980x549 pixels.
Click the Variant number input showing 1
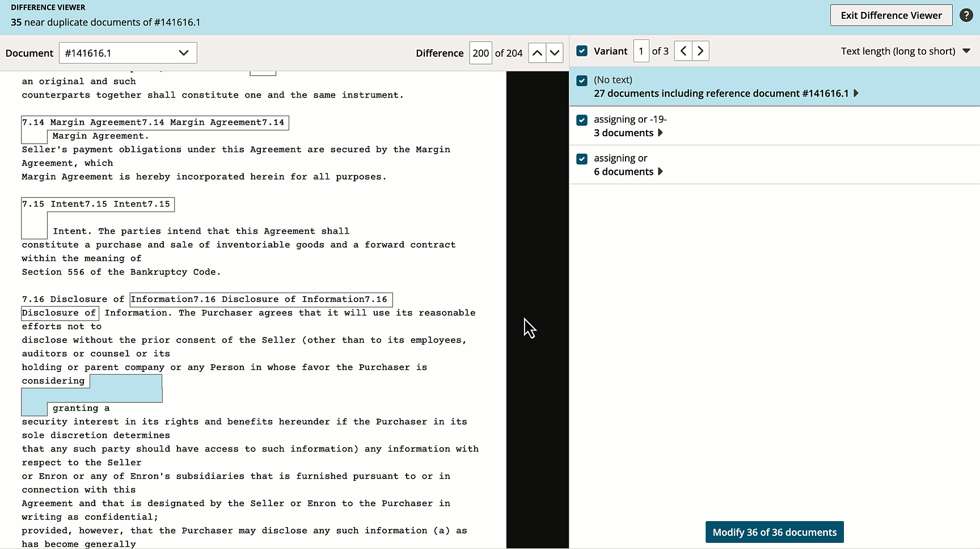click(x=641, y=50)
